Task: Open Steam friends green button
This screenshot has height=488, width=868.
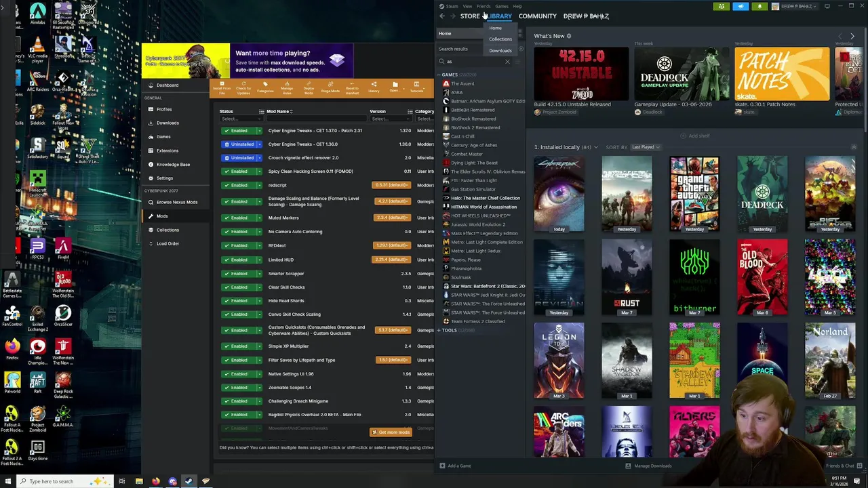Action: 722,6
